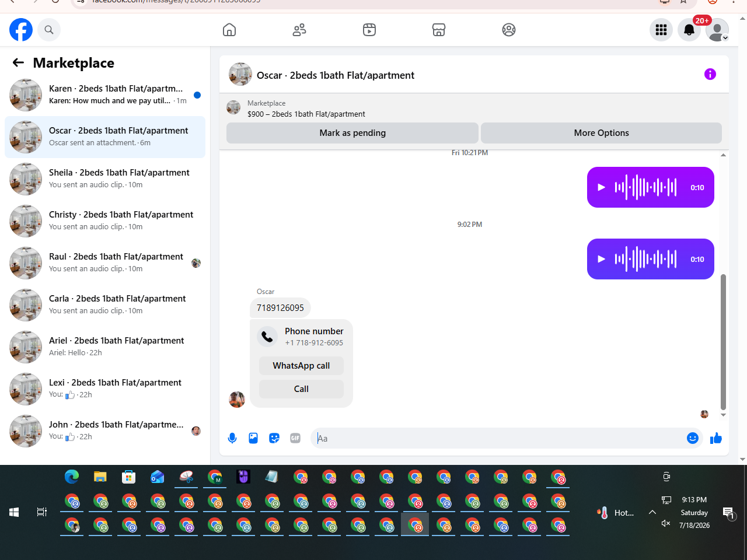Image resolution: width=747 pixels, height=560 pixels.
Task: Open the GIF picker icon
Action: tap(295, 438)
